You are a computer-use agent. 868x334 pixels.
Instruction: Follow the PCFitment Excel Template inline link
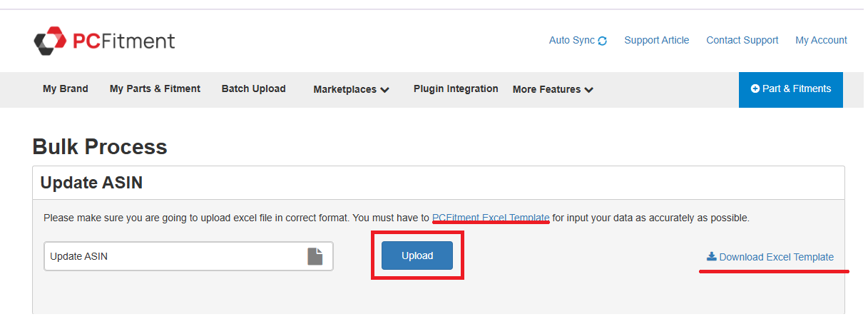pos(491,218)
